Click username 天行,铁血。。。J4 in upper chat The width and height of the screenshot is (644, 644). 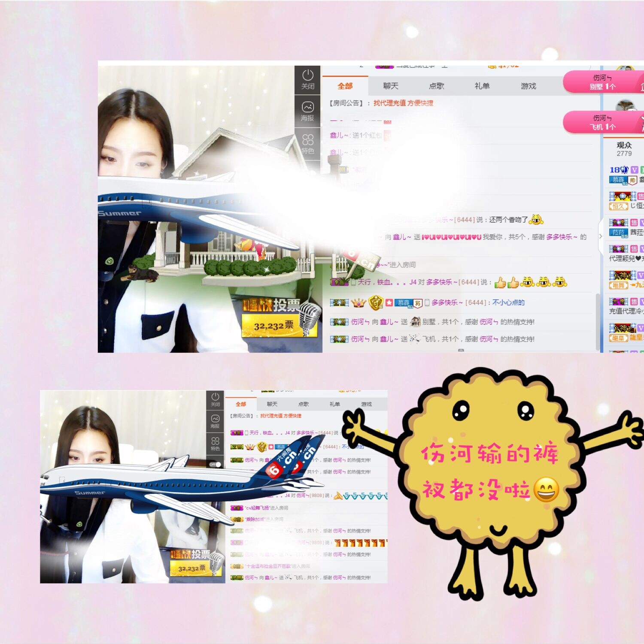[387, 282]
